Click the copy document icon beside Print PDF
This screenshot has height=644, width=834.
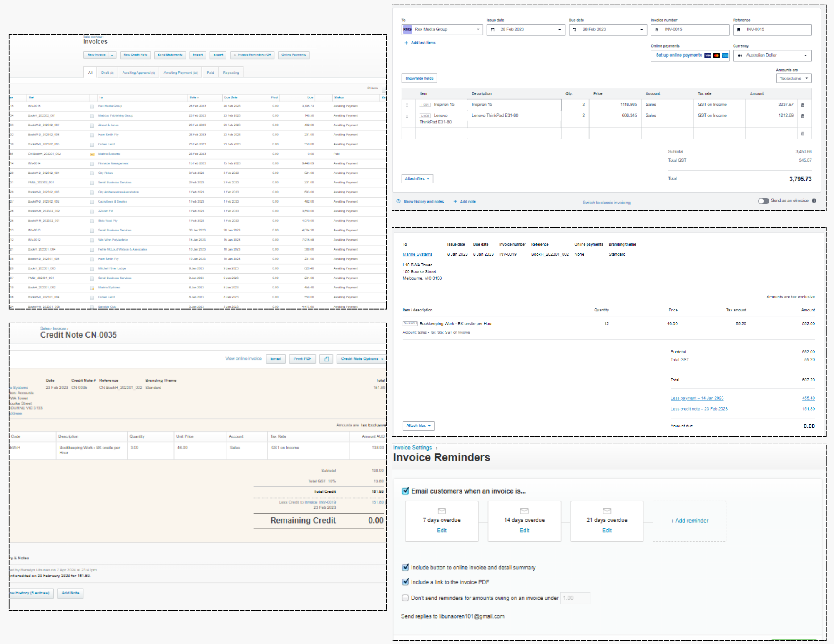(327, 359)
